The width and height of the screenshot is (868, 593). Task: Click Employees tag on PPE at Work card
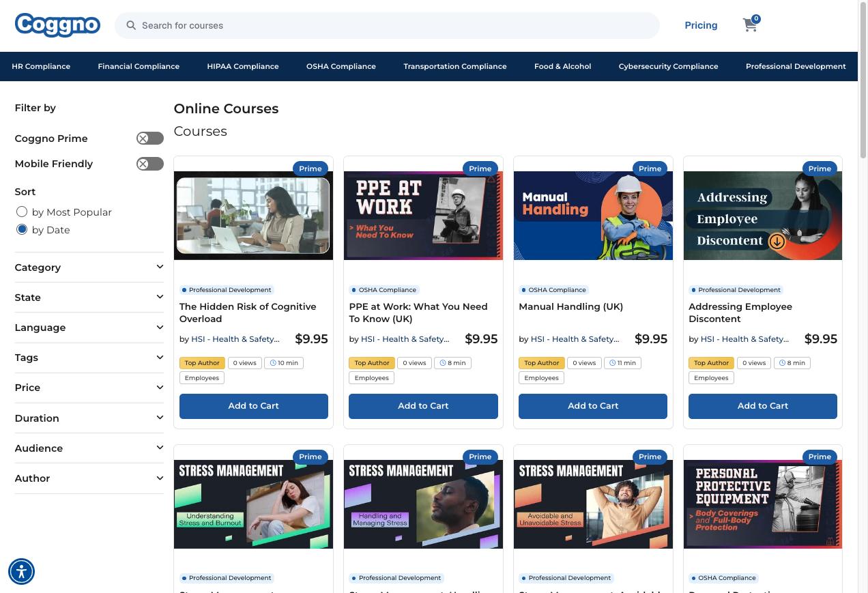coord(371,378)
